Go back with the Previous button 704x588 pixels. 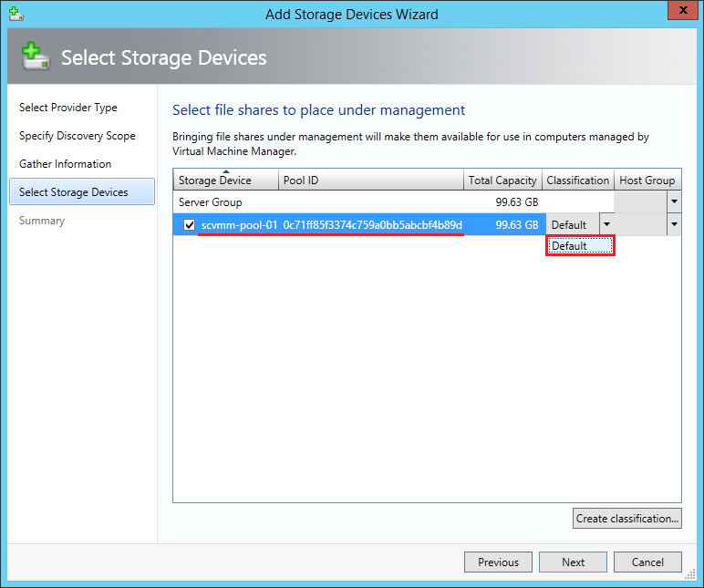(x=498, y=562)
